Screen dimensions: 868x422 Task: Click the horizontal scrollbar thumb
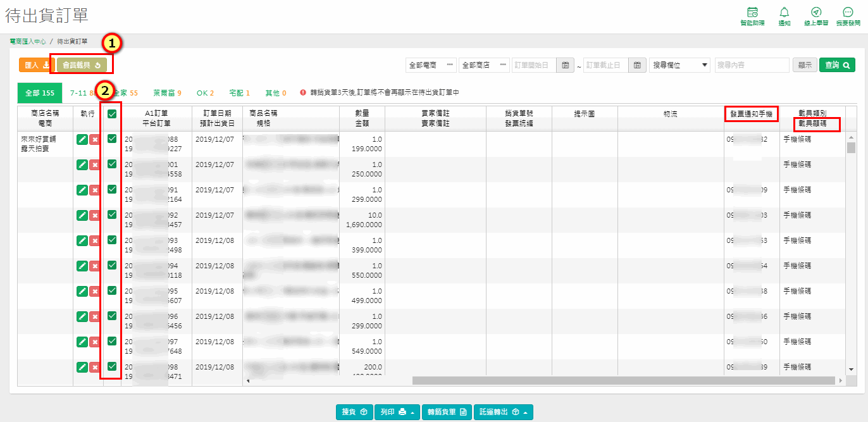pos(623,380)
